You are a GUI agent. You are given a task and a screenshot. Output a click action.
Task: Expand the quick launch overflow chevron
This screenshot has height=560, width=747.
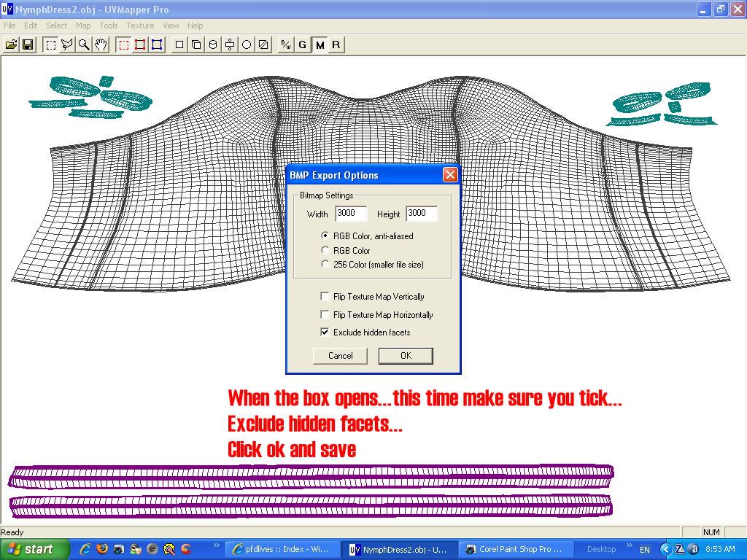pyautogui.click(x=216, y=545)
